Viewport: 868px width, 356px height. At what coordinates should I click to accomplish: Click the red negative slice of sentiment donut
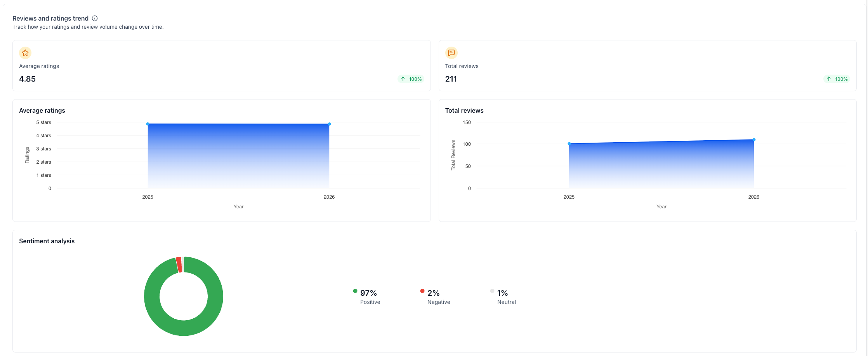(x=179, y=265)
